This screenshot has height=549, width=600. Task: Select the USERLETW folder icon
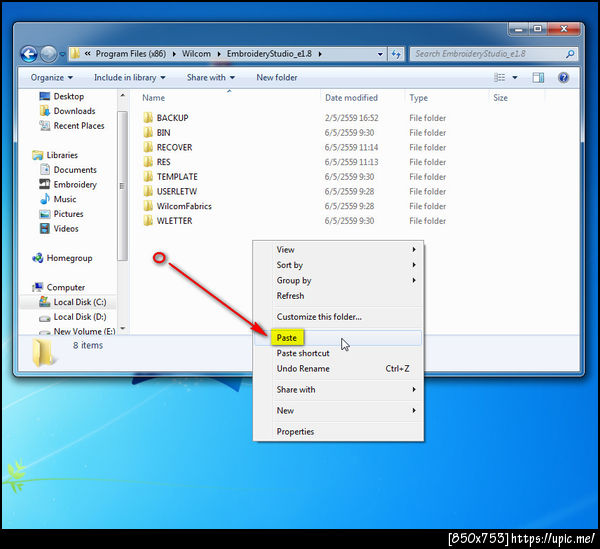coord(148,191)
